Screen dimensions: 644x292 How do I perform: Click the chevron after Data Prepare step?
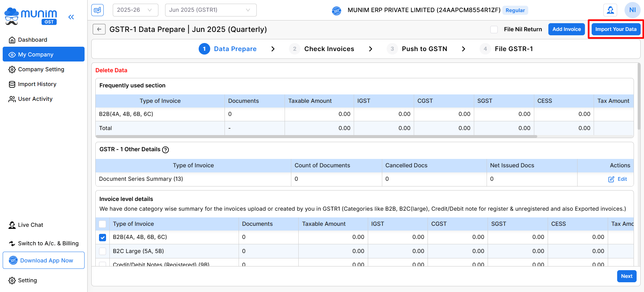[273, 49]
